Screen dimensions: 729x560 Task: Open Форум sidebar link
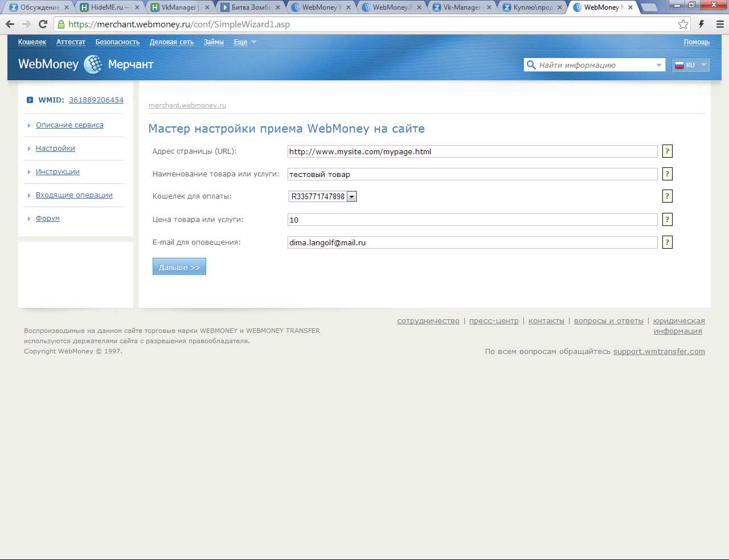click(48, 219)
